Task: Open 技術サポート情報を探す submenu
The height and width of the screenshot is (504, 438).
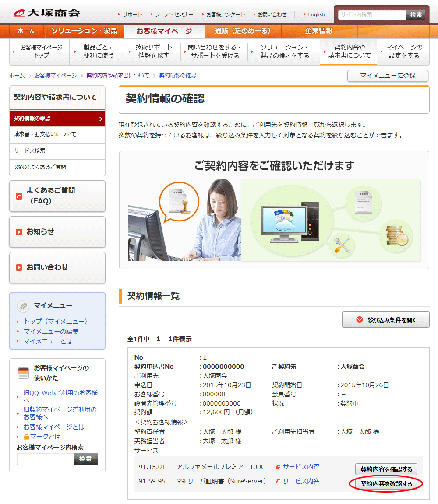Action: pos(153,52)
